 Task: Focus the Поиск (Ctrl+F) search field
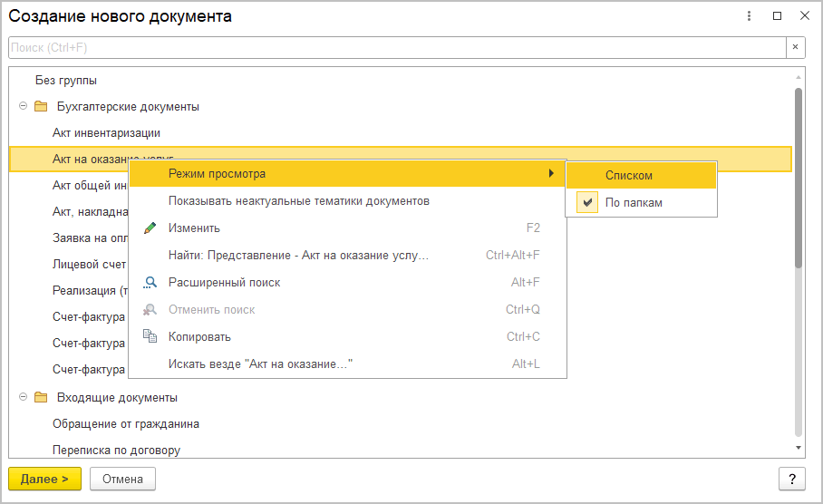click(x=396, y=47)
